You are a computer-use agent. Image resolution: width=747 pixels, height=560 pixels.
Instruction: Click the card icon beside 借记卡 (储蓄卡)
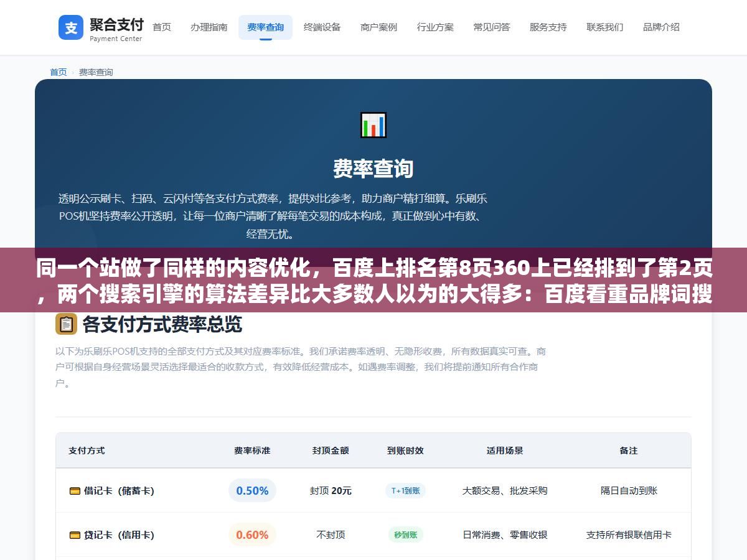(75, 491)
